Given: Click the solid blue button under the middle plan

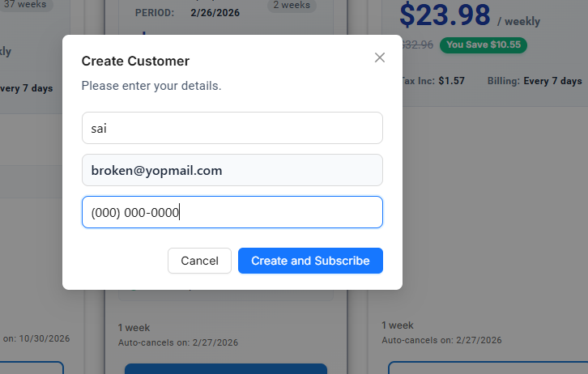Looking at the screenshot, I should (x=225, y=368).
